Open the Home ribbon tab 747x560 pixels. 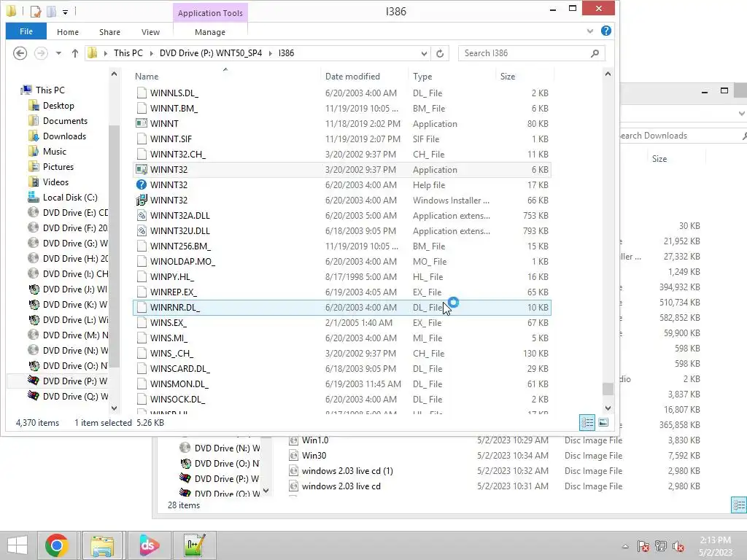click(68, 32)
